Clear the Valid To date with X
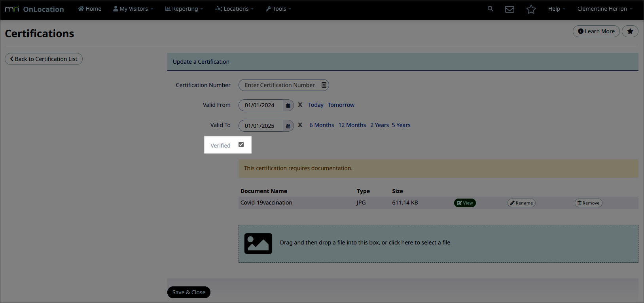This screenshot has height=303, width=644. (300, 125)
